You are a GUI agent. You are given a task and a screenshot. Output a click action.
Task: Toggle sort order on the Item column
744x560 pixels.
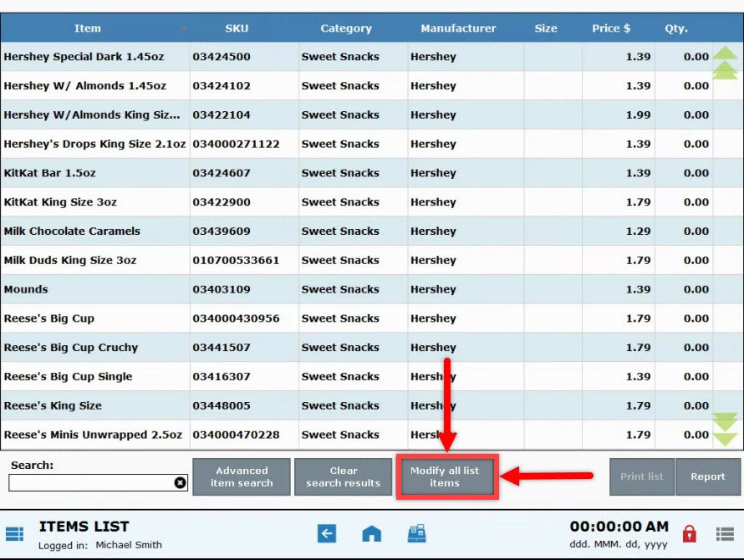(88, 28)
